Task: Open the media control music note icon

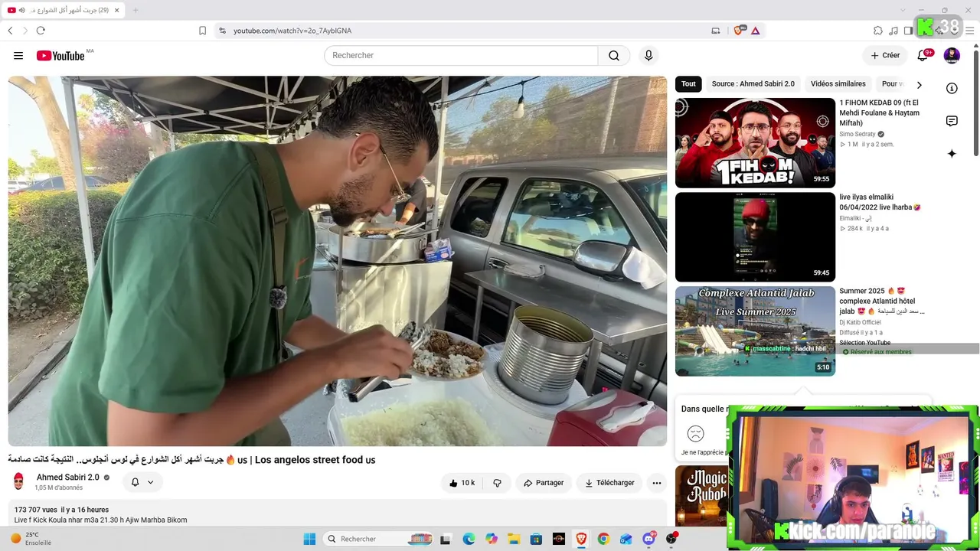Action: click(893, 31)
